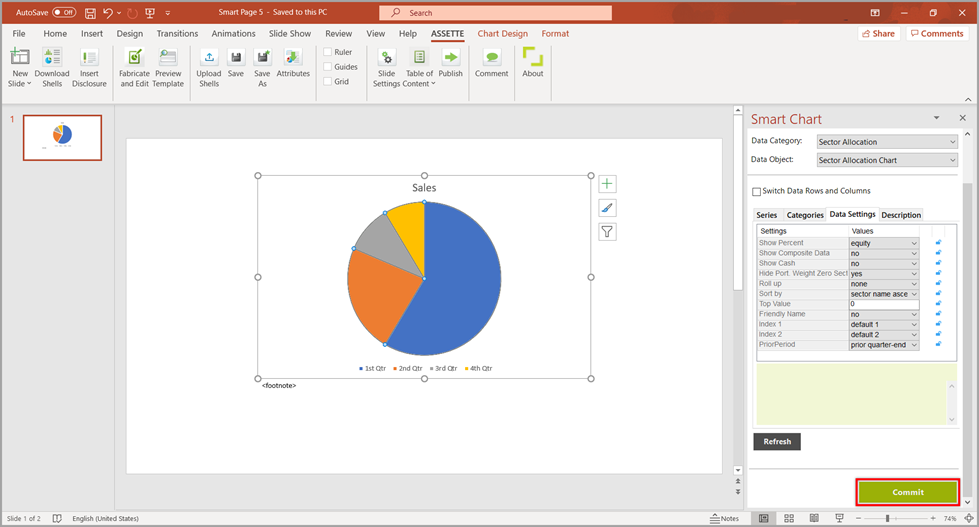
Task: Switch to the Categories tab
Action: click(805, 215)
